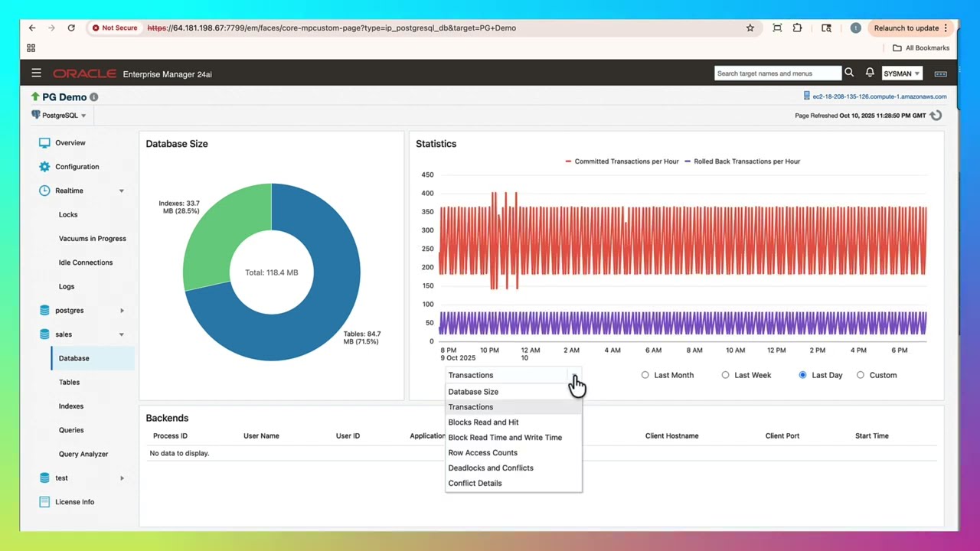
Task: Enable the Custom time range option
Action: (861, 375)
